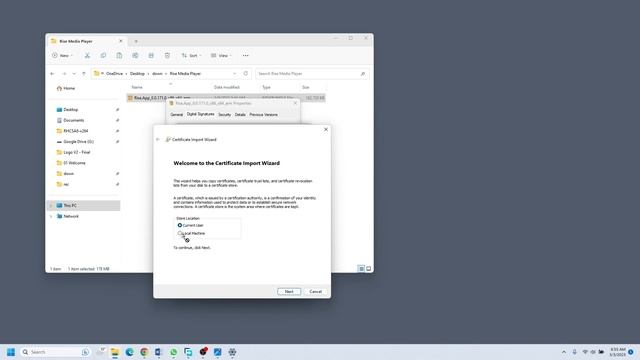Open Previous Versions tab in Properties window
This screenshot has height=360, width=640.
(x=263, y=115)
